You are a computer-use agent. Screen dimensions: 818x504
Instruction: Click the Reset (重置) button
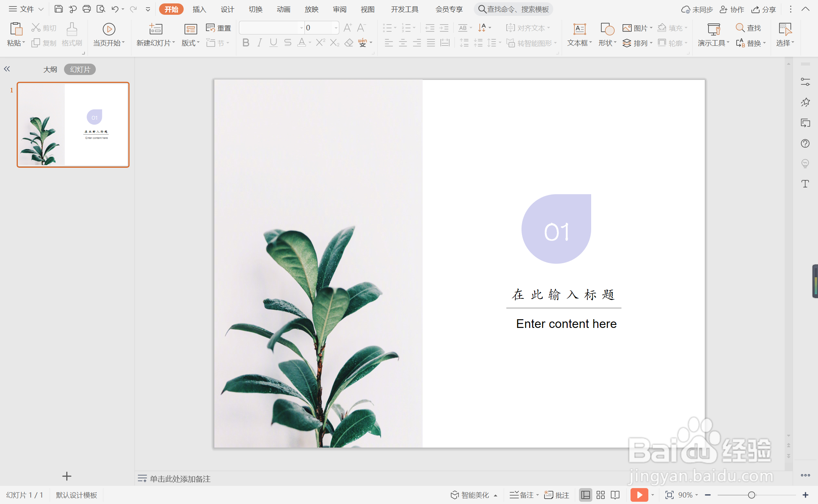click(219, 28)
